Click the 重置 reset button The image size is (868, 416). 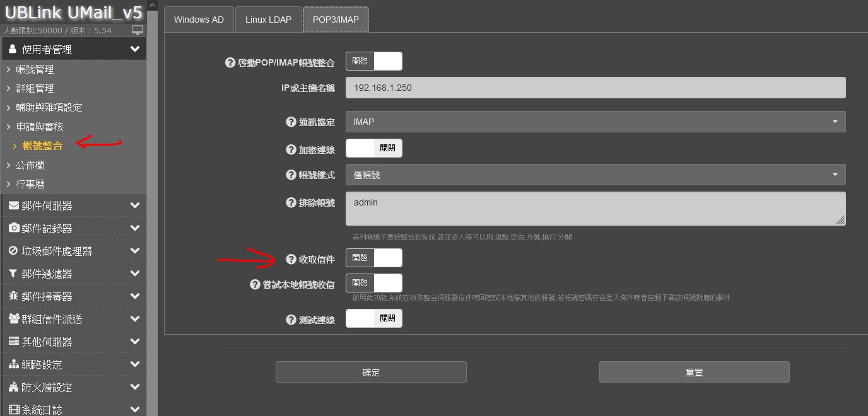tap(694, 372)
